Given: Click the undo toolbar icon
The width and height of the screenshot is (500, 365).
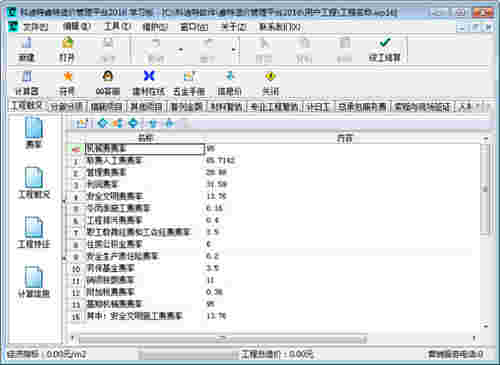Looking at the screenshot, I should point(156,49).
